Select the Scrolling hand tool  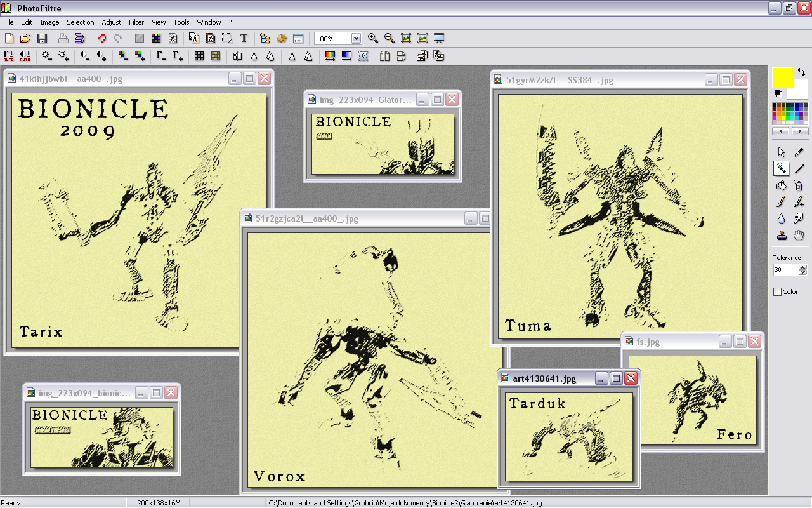tap(799, 235)
